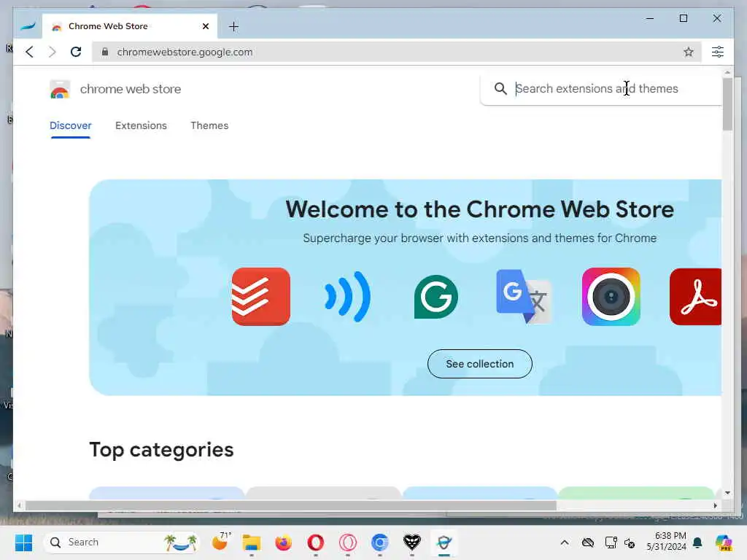Switch to the Discover tab
The image size is (747, 560).
(x=71, y=125)
